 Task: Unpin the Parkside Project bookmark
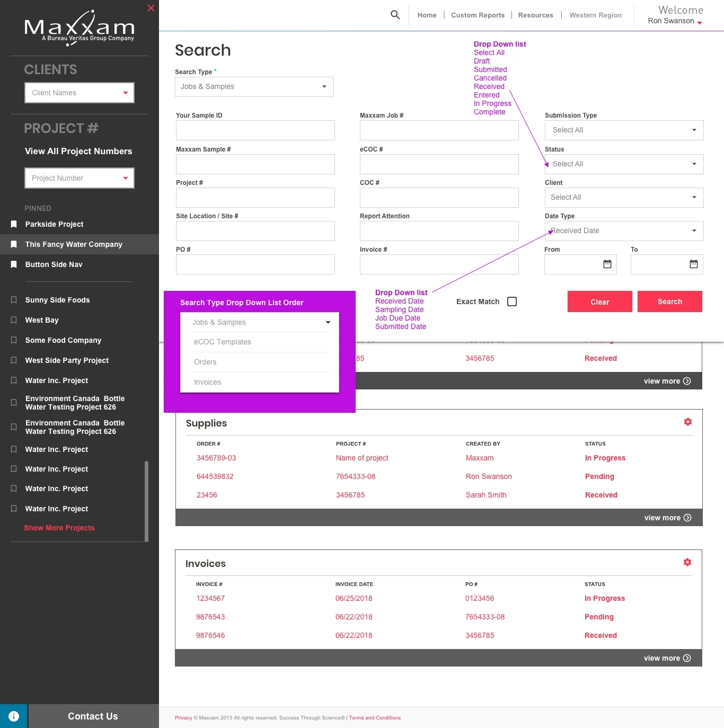14,224
